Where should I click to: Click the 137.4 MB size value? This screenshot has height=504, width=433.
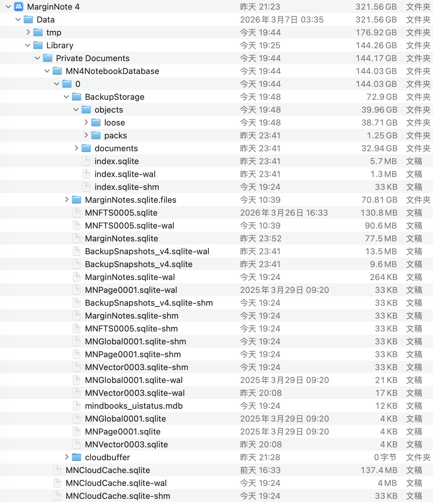[x=379, y=470]
